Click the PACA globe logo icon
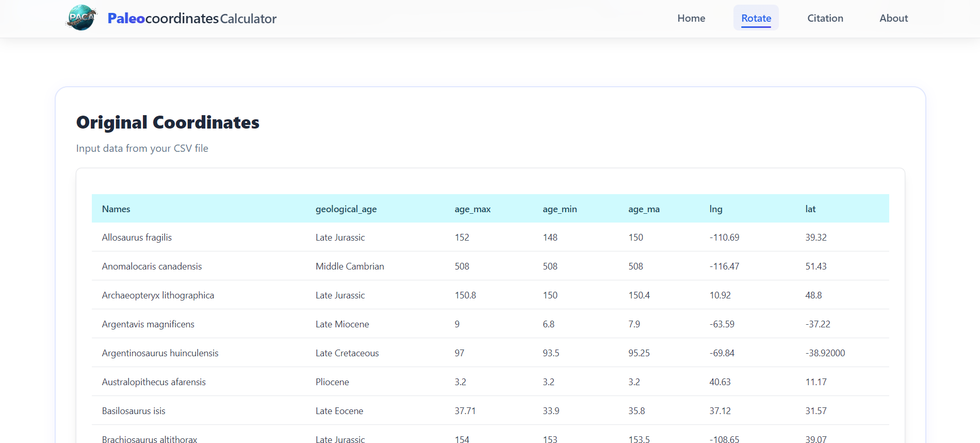 click(81, 18)
